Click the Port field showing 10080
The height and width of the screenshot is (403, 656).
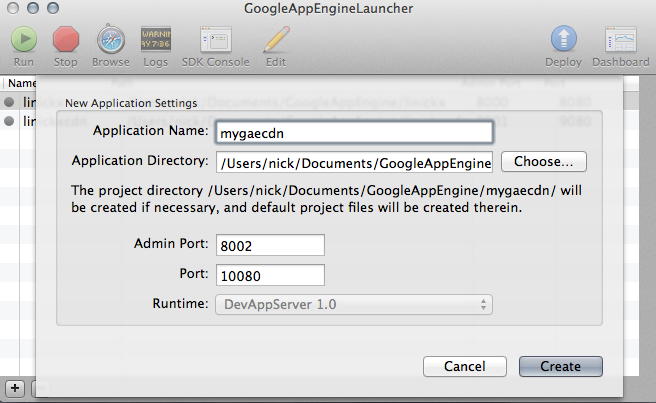point(270,275)
